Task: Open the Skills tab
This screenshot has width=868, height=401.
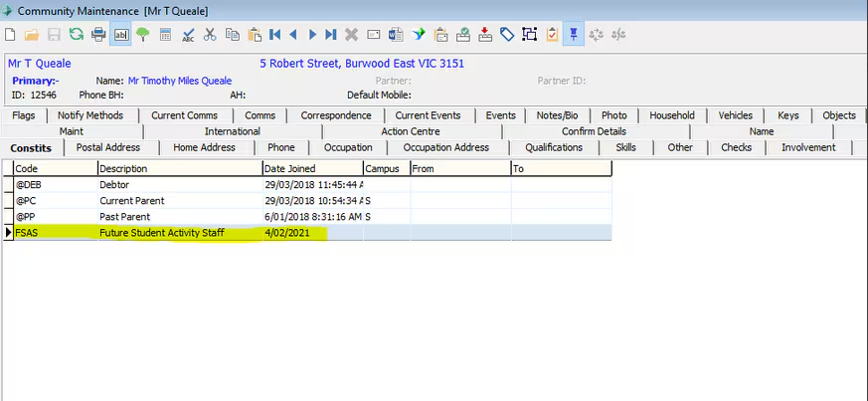Action: 625,147
